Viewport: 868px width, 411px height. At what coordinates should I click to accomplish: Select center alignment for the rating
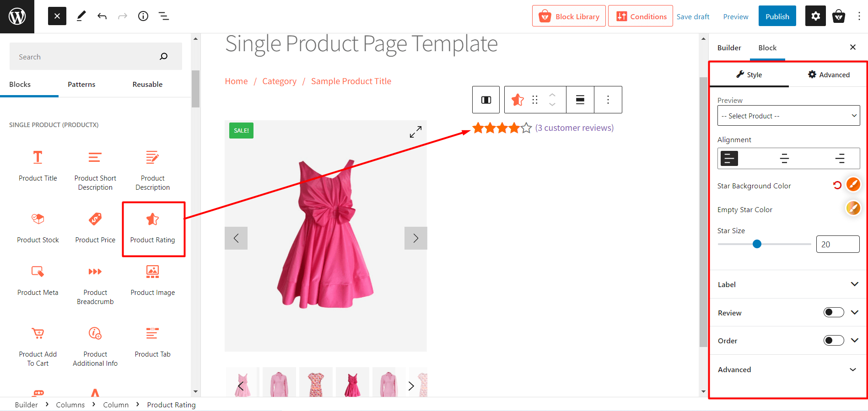[784, 158]
